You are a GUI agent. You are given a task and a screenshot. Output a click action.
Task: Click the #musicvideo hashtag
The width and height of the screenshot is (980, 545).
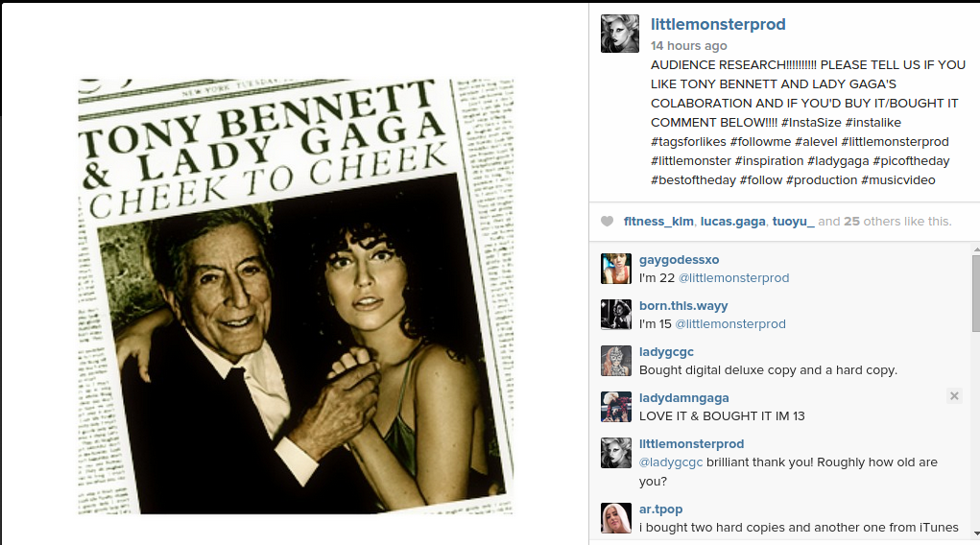coord(897,180)
